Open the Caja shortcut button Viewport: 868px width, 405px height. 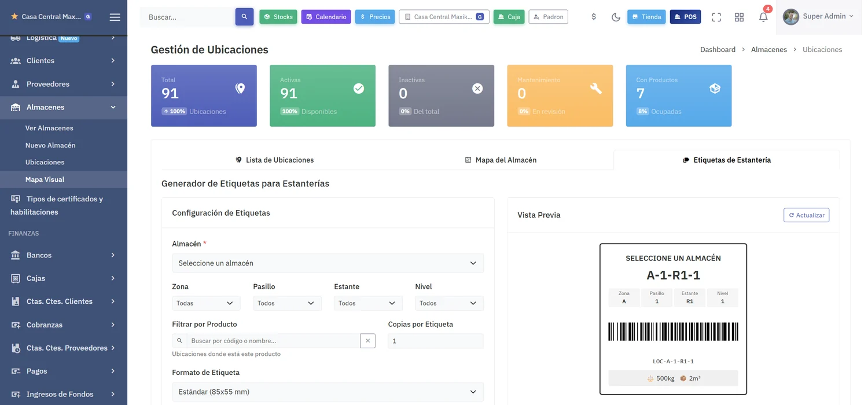(509, 17)
